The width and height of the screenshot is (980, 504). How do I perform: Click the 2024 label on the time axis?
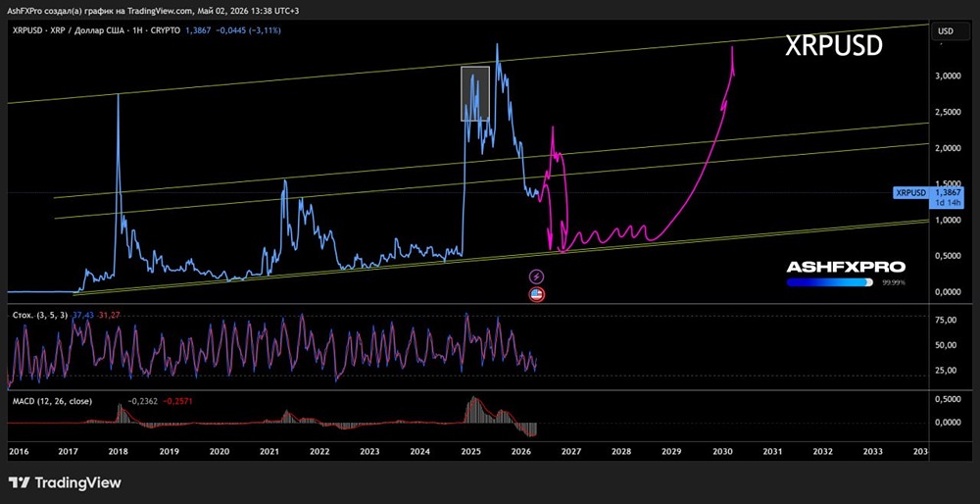[x=420, y=451]
